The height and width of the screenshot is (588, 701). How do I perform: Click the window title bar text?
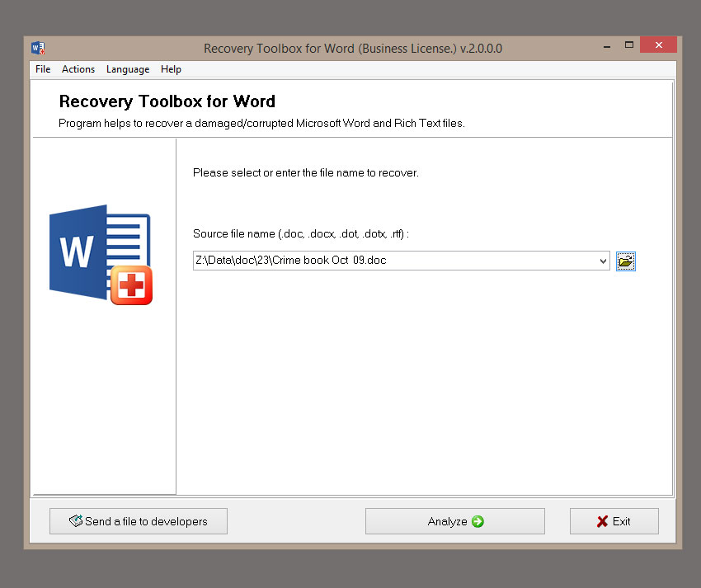[x=353, y=49]
